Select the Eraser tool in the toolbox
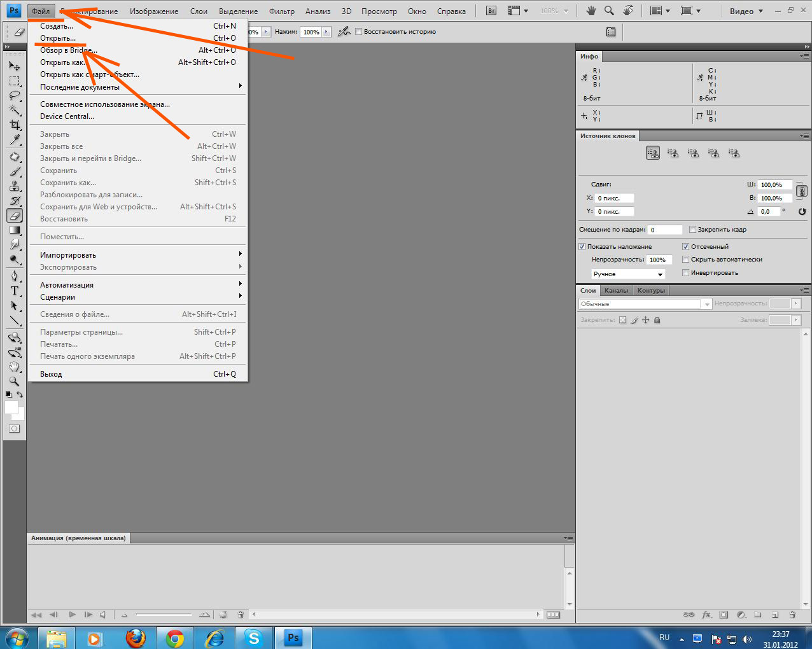 pyautogui.click(x=15, y=216)
